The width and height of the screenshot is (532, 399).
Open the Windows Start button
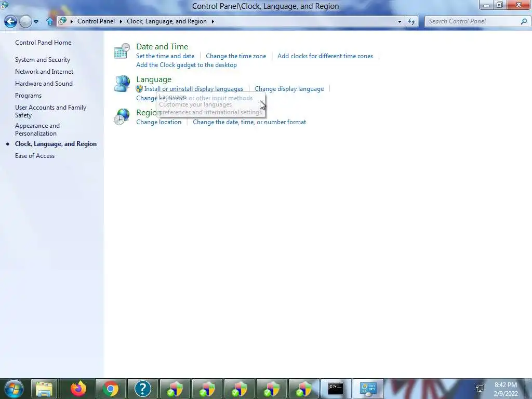point(14,389)
